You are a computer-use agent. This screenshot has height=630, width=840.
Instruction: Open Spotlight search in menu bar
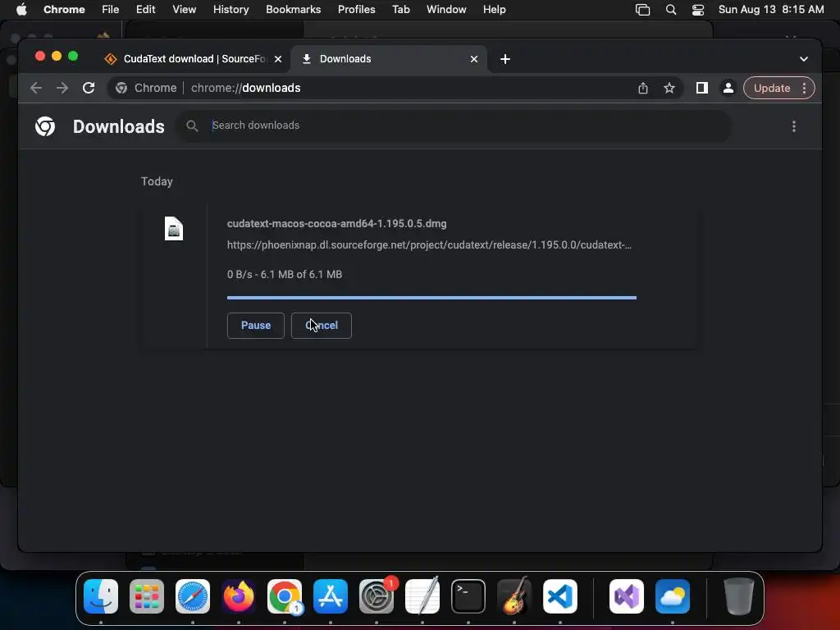[x=671, y=10]
